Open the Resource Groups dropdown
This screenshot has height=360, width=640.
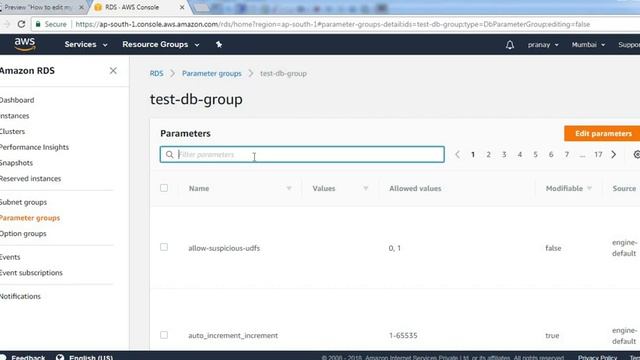(160, 44)
